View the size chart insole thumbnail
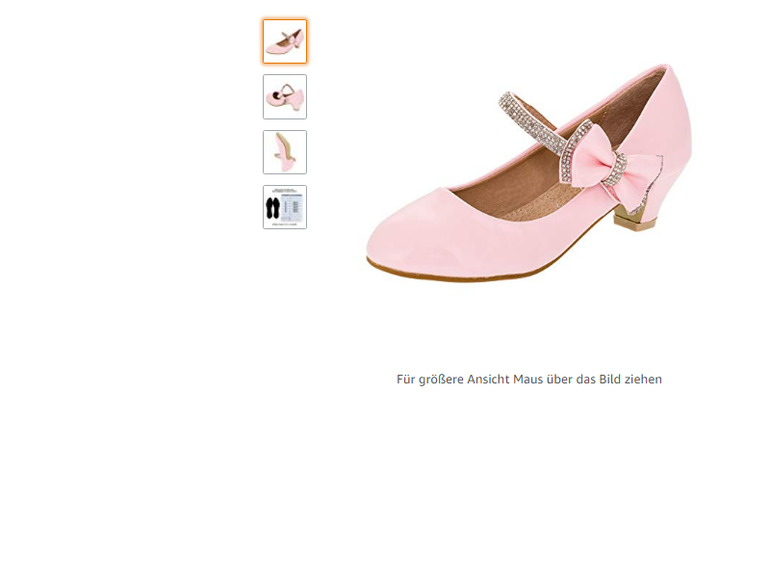 285,207
